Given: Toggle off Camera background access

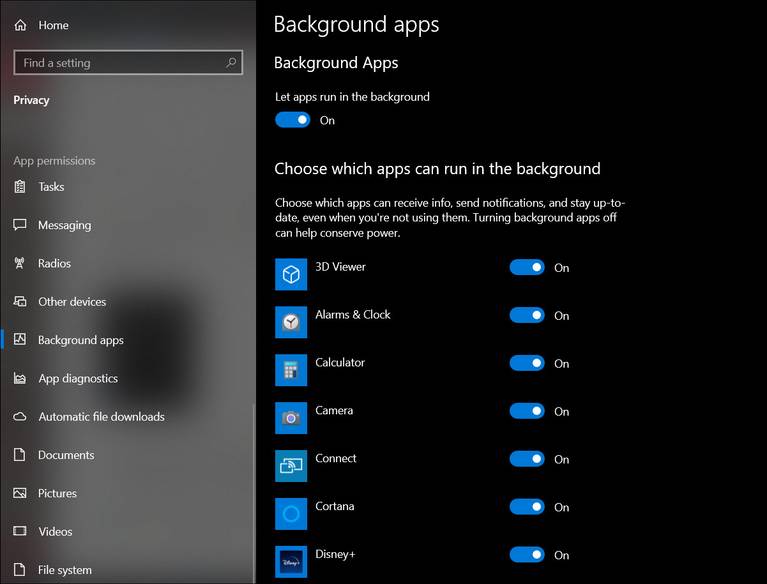Looking at the screenshot, I should pyautogui.click(x=527, y=411).
